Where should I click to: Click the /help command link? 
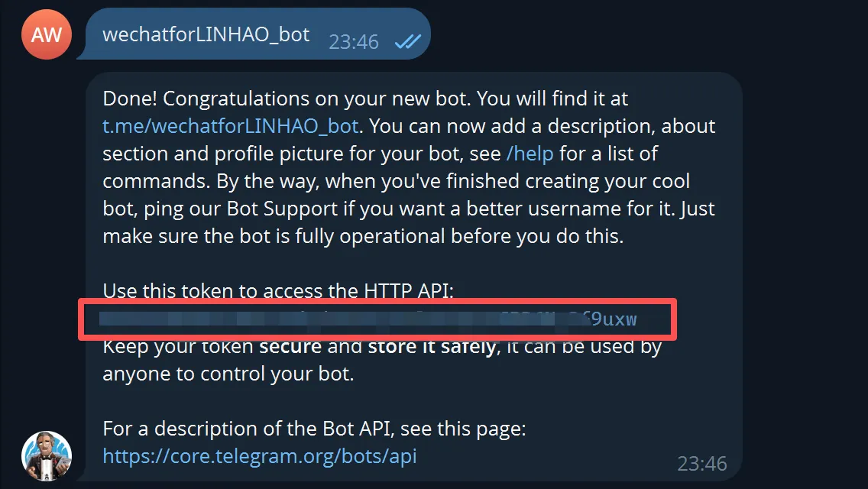(530, 154)
